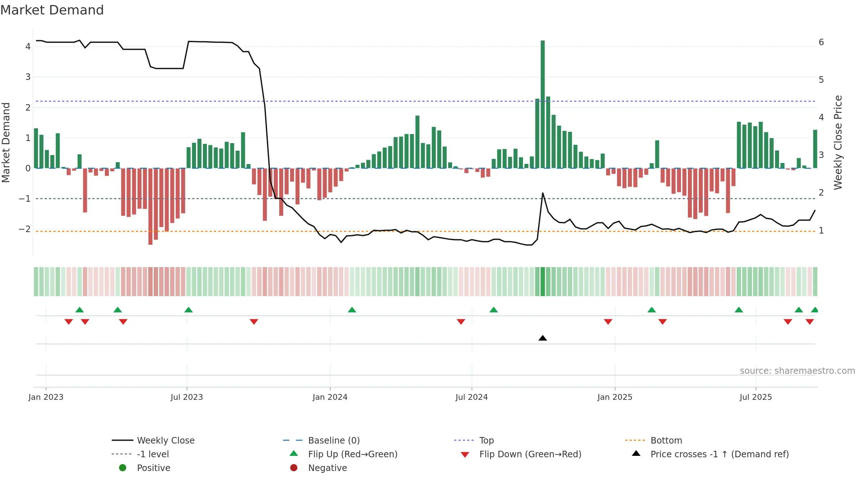Screen dimensions: 868x488
Task: Click the 3 tick on Market Demand axis
Action: click(28, 77)
